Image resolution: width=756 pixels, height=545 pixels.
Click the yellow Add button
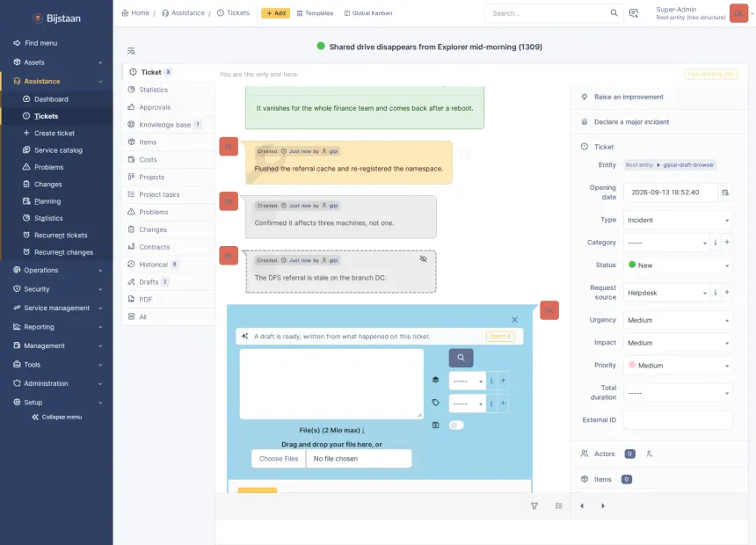pos(276,13)
